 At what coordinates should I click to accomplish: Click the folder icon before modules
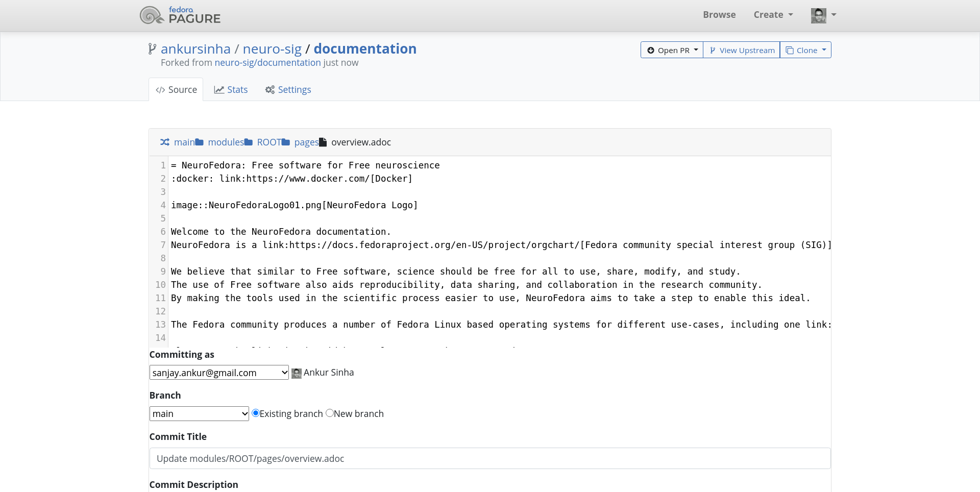coord(200,142)
